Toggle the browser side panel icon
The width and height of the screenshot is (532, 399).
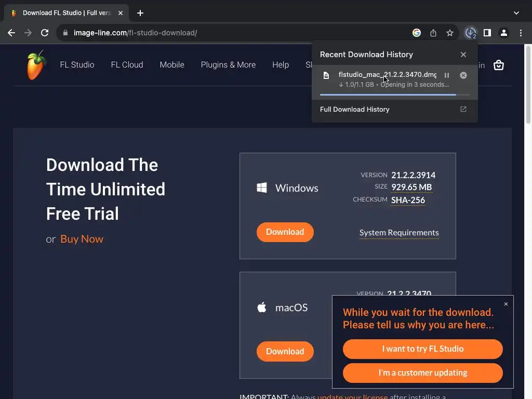tap(487, 33)
